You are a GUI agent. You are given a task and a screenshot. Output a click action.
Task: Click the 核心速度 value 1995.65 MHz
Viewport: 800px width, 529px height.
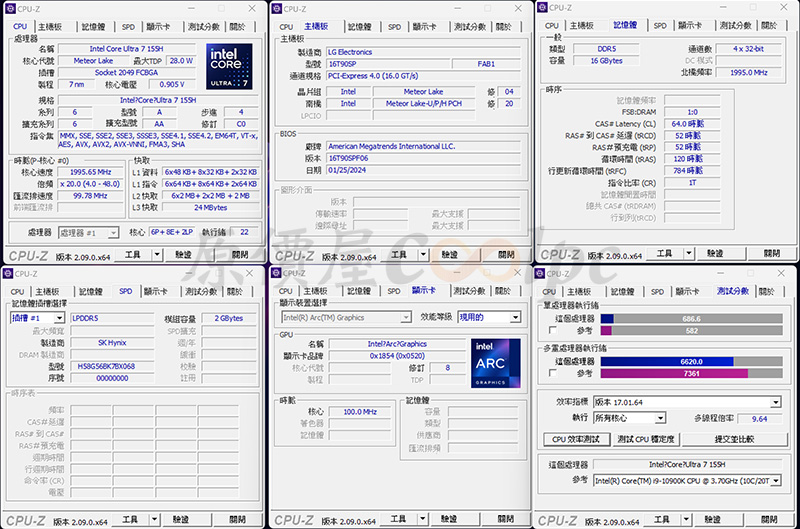[90, 172]
